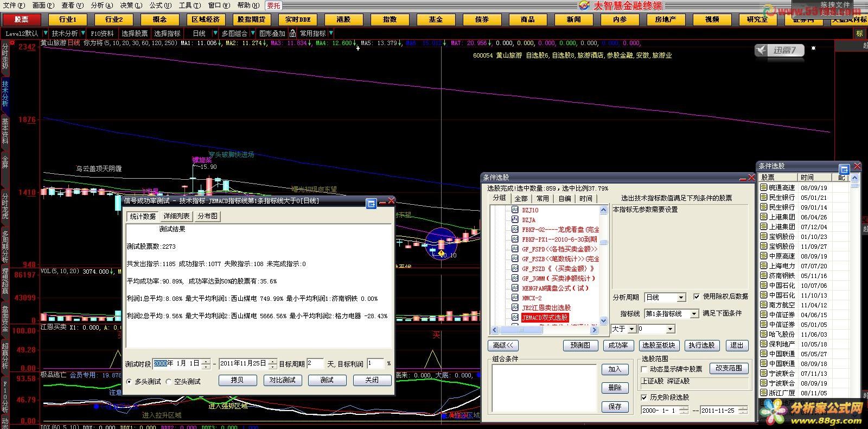This screenshot has width=868, height=429.
Task: Click the 目标周期 input field
Action: tap(315, 363)
